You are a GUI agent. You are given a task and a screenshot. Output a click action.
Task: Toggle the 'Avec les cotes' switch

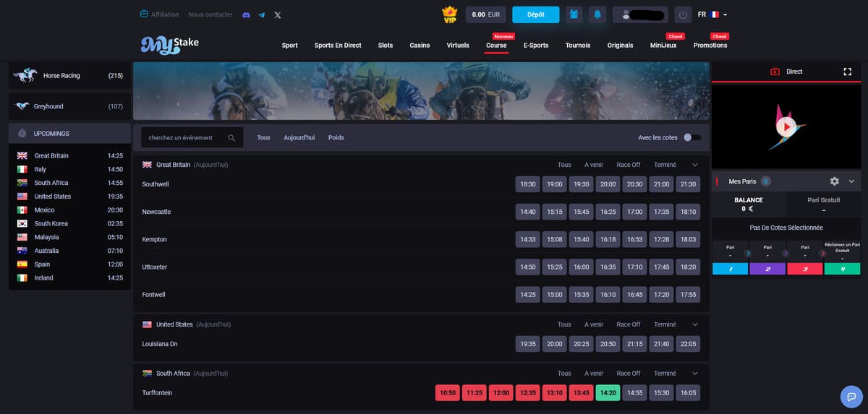click(692, 137)
